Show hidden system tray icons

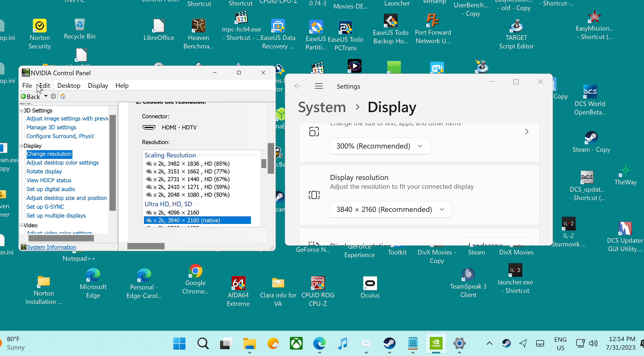pyautogui.click(x=489, y=343)
